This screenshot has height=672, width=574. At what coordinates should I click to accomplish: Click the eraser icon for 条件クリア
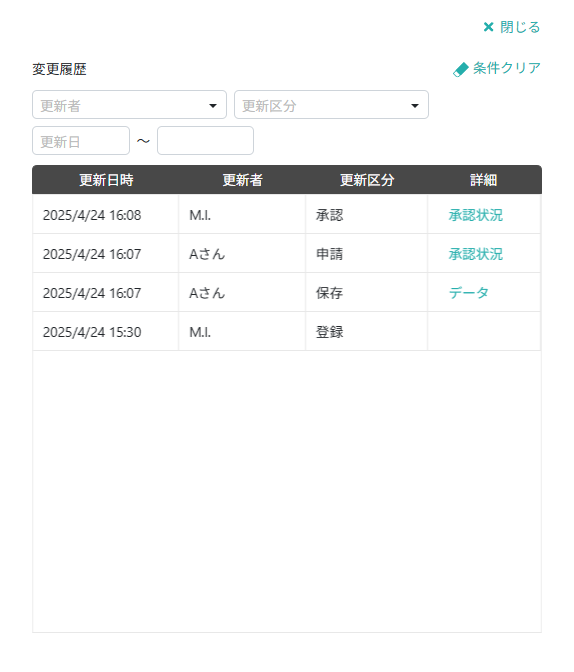tap(461, 69)
